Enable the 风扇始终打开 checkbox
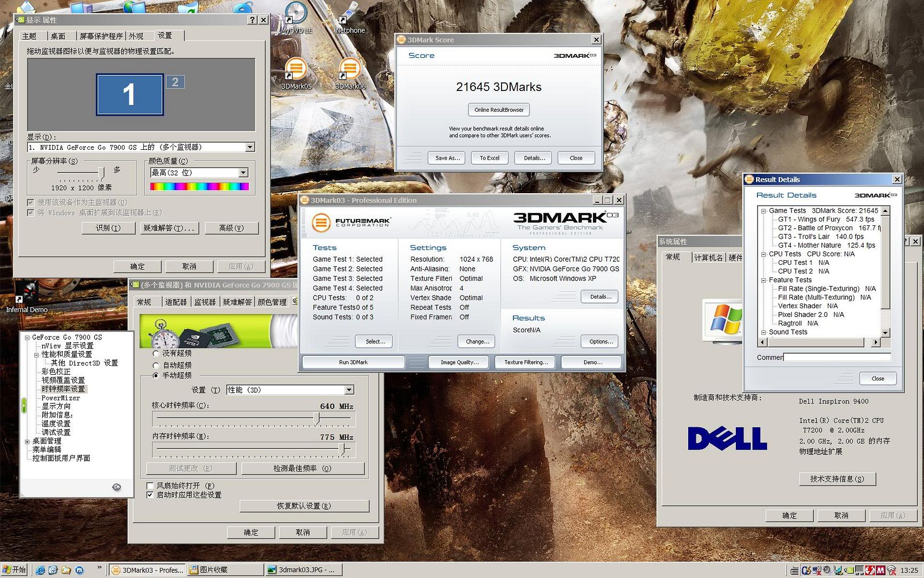Screen dimensions: 924x578 (150, 486)
